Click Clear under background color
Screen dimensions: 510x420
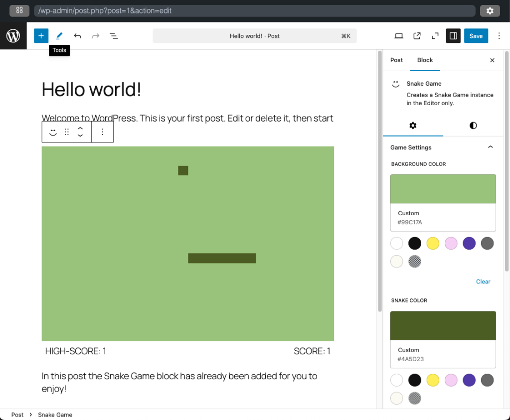[x=483, y=281]
